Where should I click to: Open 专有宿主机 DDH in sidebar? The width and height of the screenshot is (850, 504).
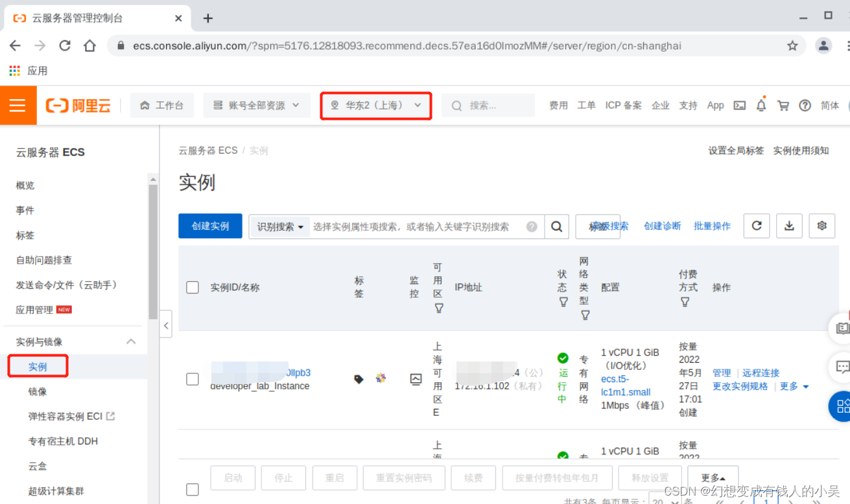coord(63,441)
